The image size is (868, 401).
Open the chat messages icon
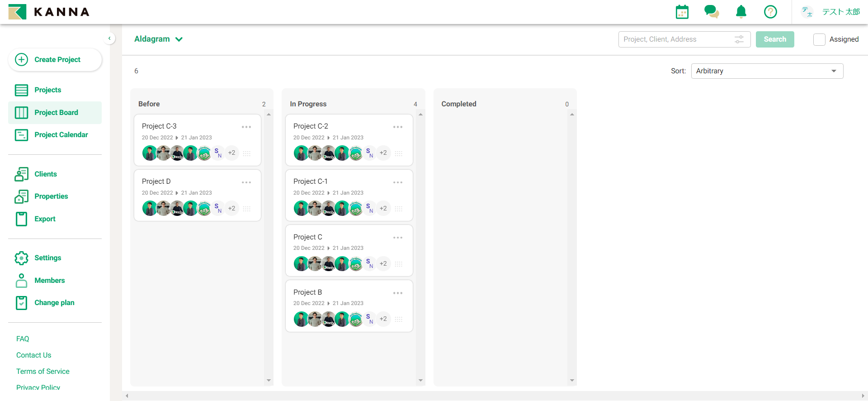pos(711,12)
